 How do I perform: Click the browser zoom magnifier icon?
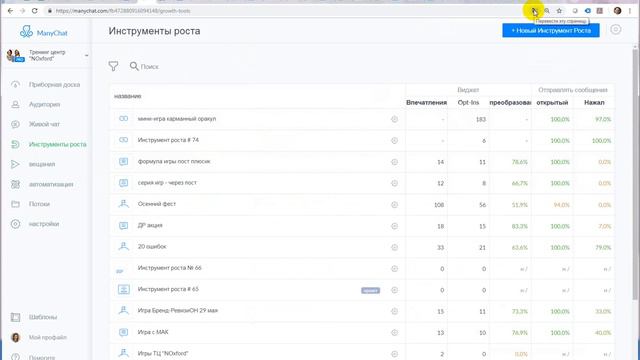[x=547, y=11]
